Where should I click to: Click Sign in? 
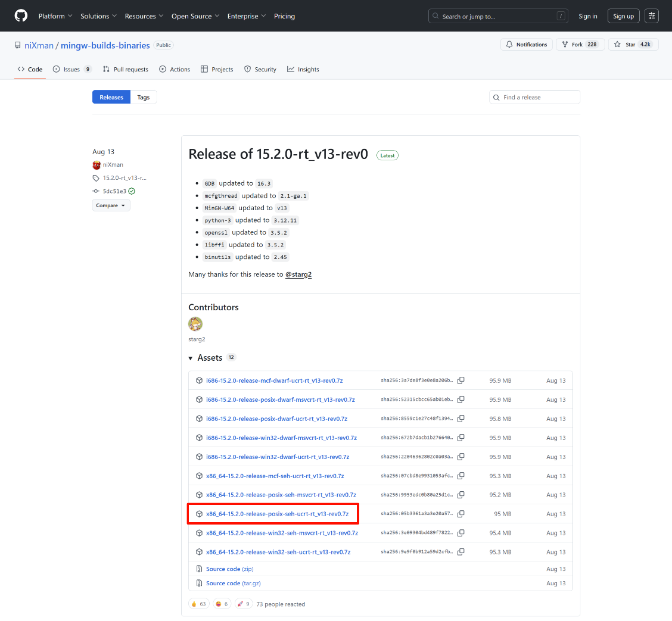pos(587,16)
